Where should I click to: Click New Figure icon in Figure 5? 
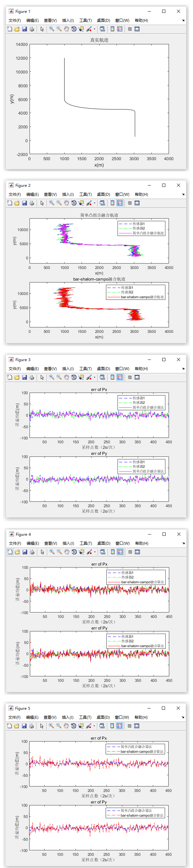point(9,726)
